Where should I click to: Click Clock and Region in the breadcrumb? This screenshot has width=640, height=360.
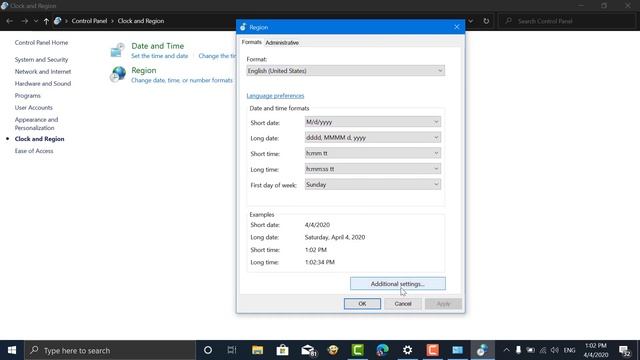click(x=141, y=21)
